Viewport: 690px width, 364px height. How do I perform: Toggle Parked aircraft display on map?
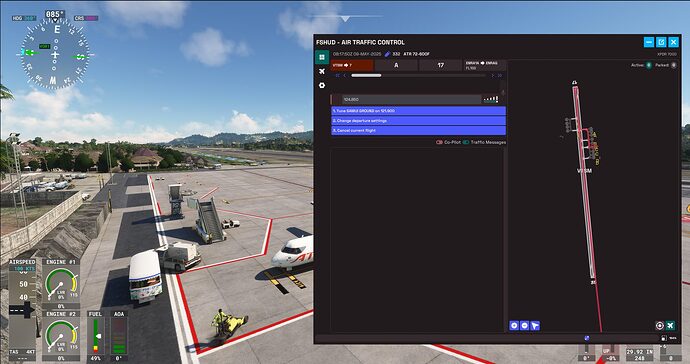pos(674,65)
